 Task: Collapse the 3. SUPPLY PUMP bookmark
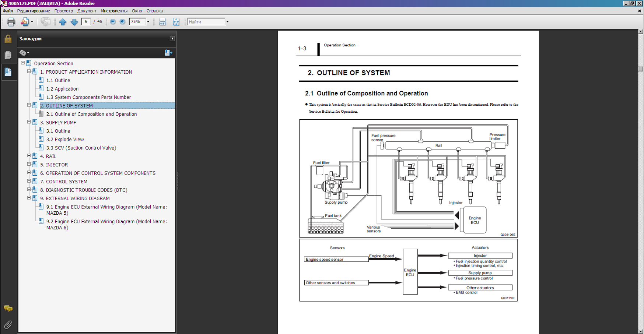tap(29, 122)
